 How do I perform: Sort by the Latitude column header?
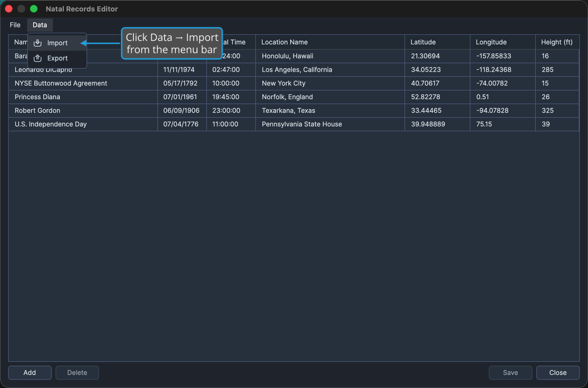coord(437,42)
